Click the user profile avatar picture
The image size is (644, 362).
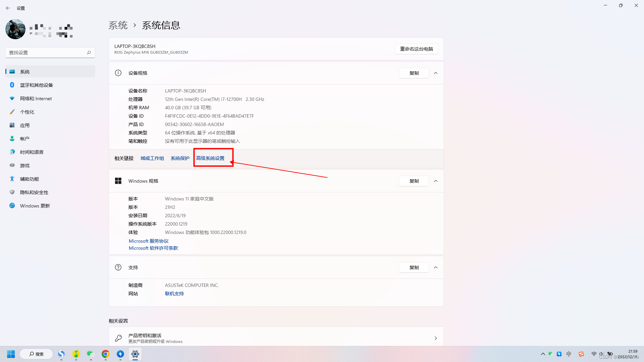pos(15,29)
